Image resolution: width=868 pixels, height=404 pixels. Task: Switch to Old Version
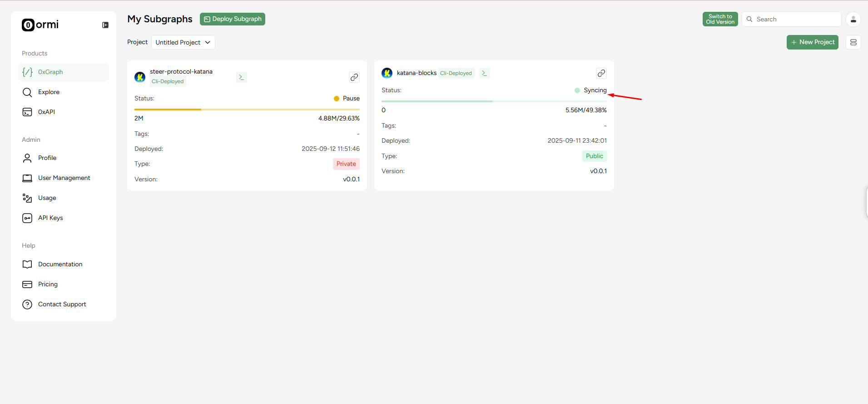pyautogui.click(x=720, y=19)
